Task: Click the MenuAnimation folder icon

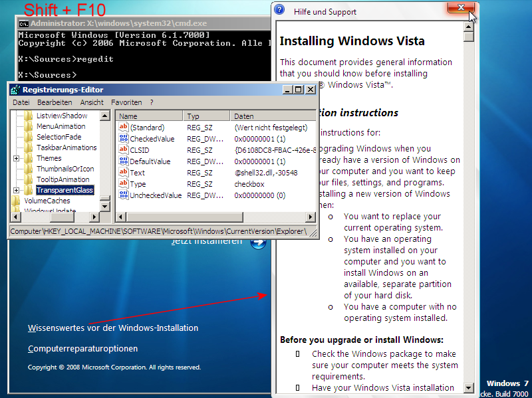Action: coord(29,126)
